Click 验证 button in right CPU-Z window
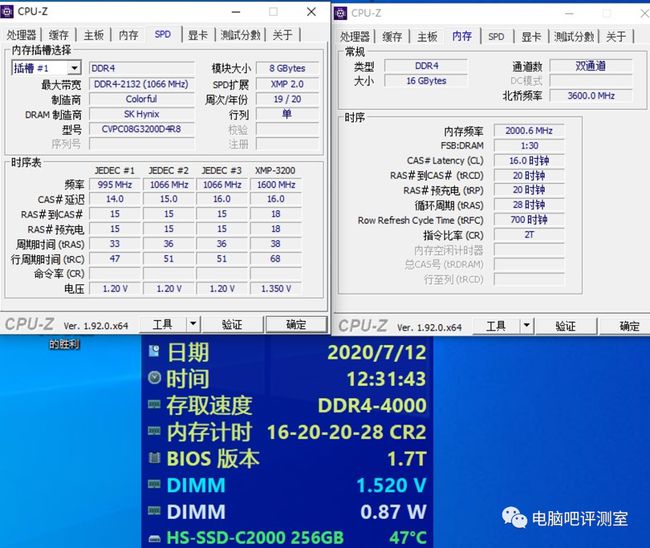 566,326
